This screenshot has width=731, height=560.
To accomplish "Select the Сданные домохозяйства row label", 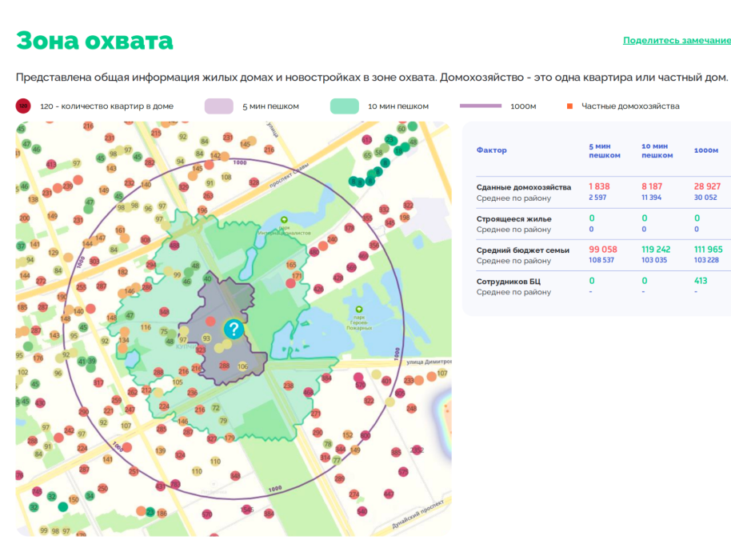I will tap(524, 186).
